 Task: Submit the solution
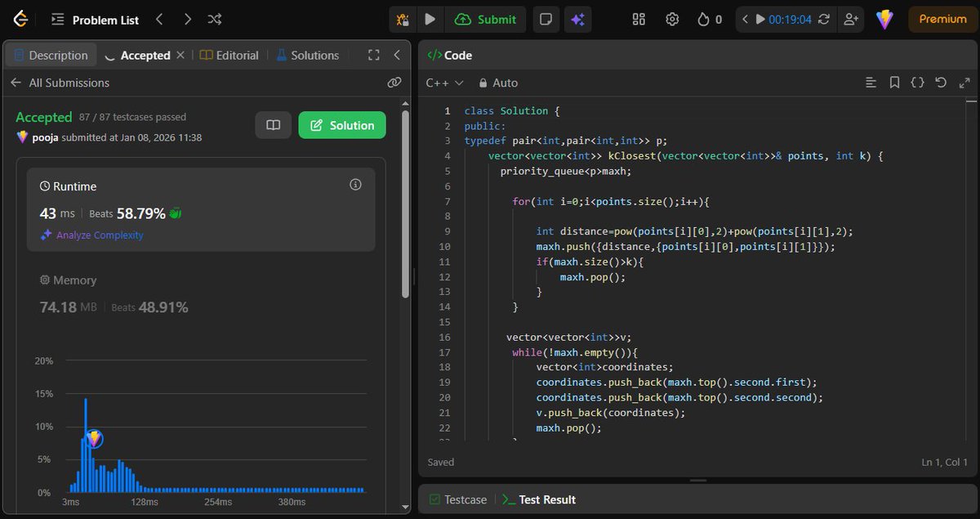(x=486, y=19)
